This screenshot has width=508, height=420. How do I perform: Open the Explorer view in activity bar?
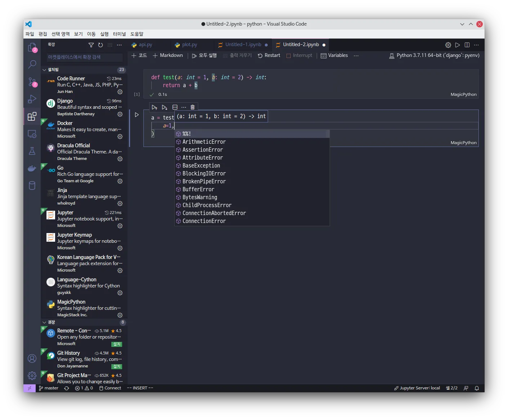32,47
